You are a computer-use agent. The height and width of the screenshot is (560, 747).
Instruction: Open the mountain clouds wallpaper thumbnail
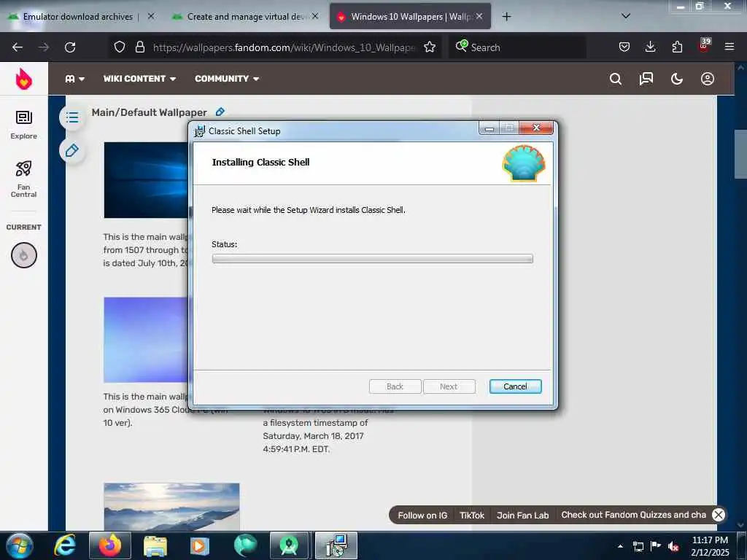tap(171, 507)
